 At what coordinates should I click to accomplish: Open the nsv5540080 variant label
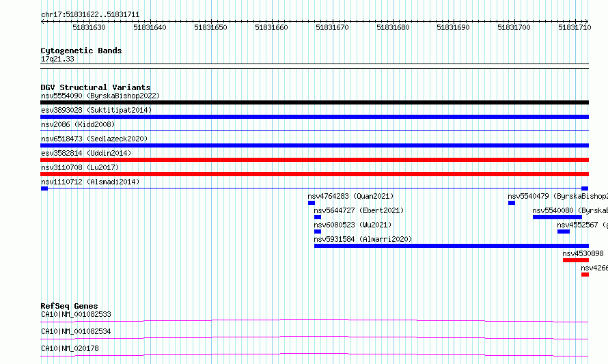570,210
